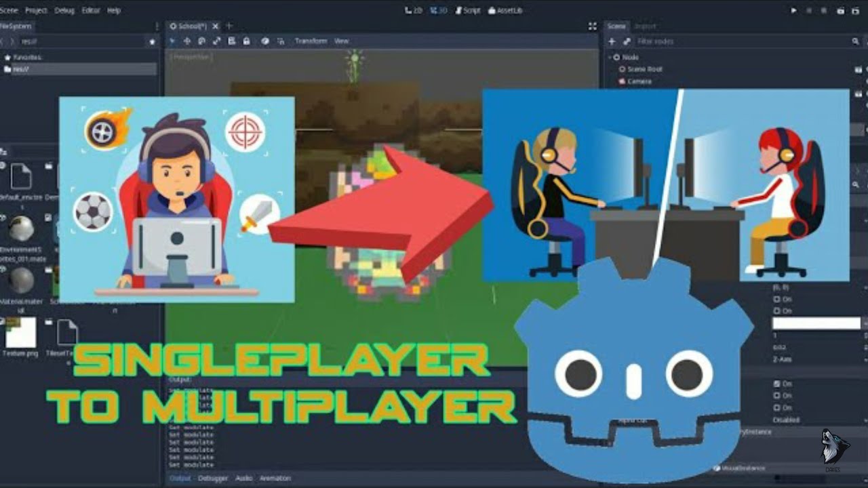The width and height of the screenshot is (868, 488).
Task: Play the project
Action: coord(794,11)
